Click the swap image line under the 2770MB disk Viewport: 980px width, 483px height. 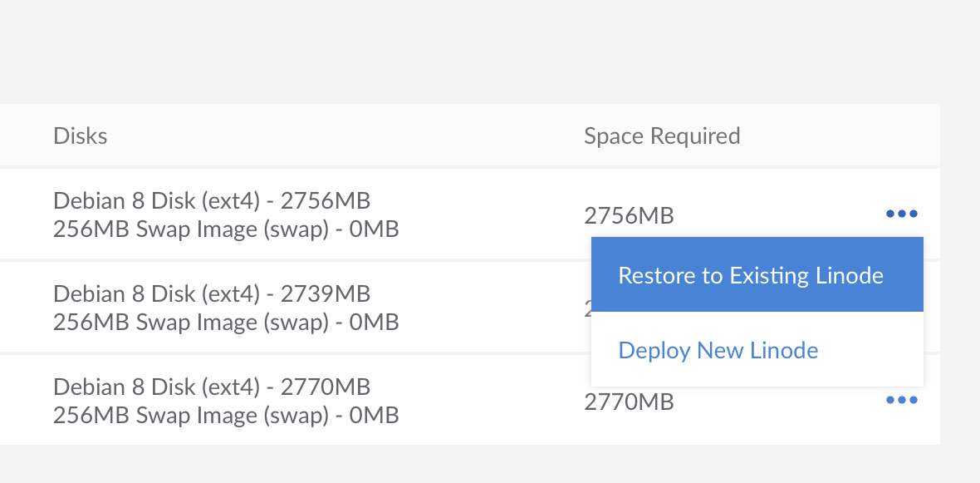pos(226,415)
